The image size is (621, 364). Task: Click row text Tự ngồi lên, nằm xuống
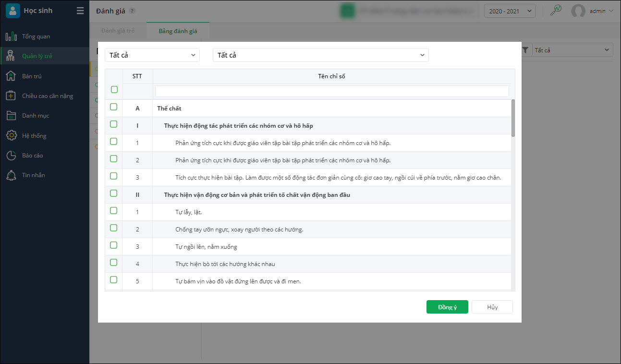206,247
